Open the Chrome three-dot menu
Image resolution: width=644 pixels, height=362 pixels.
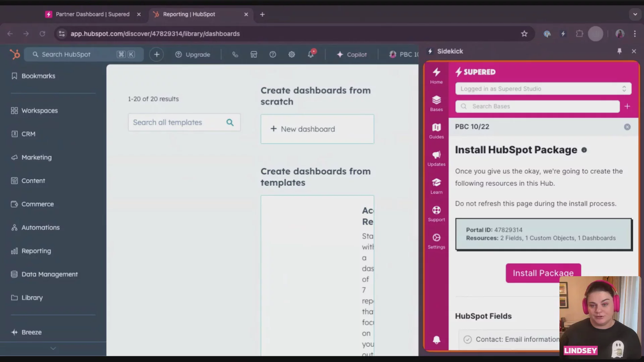[x=635, y=34]
